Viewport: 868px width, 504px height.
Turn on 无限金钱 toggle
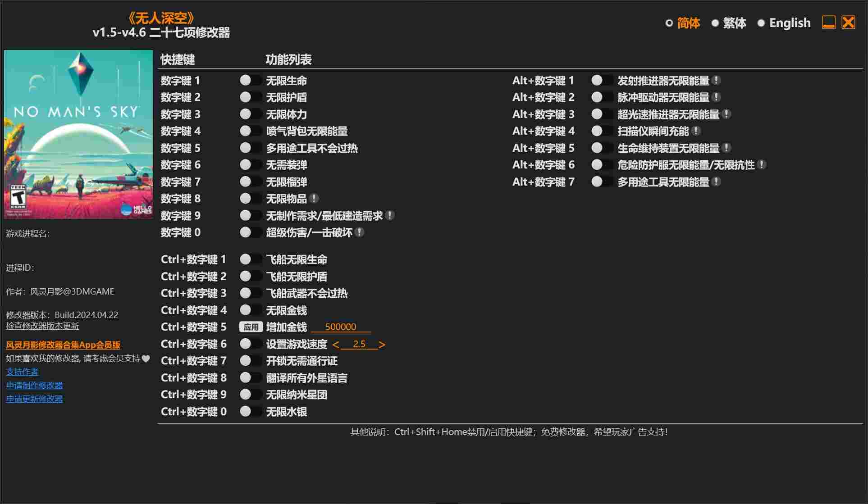(x=251, y=310)
